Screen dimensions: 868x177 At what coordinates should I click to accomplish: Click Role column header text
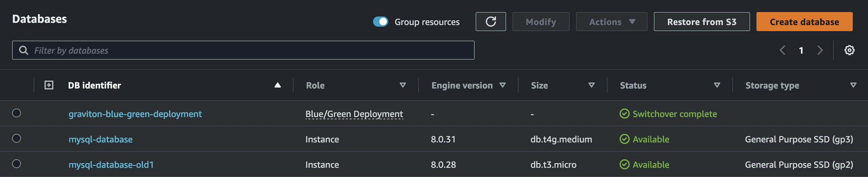(x=315, y=85)
